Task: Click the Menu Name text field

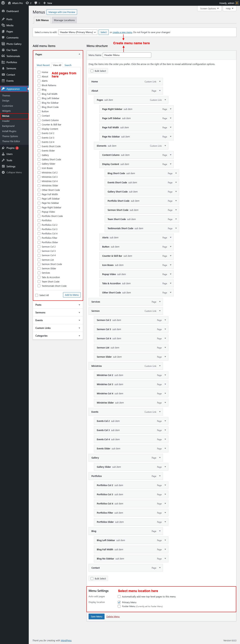Action: pyautogui.click(x=127, y=55)
